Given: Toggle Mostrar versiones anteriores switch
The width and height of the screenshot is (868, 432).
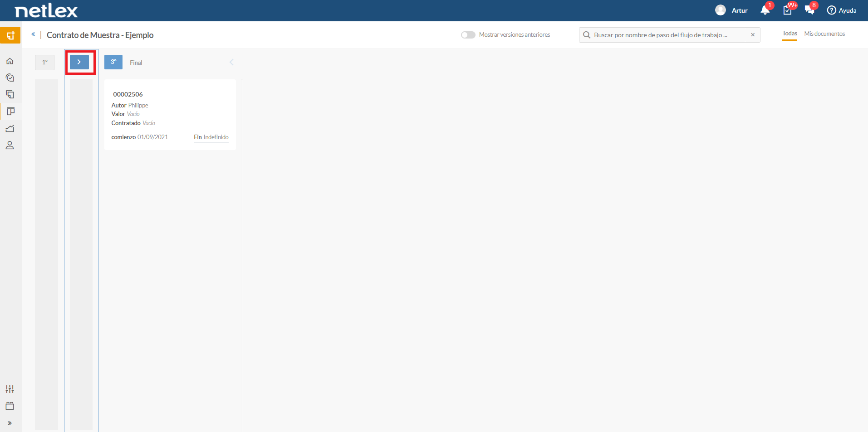Looking at the screenshot, I should tap(468, 35).
